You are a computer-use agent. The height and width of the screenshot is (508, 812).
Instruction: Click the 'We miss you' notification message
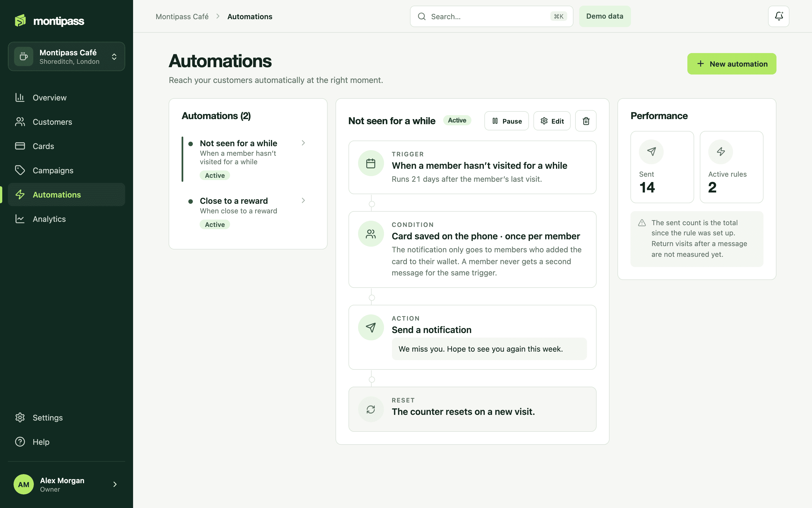click(x=489, y=349)
